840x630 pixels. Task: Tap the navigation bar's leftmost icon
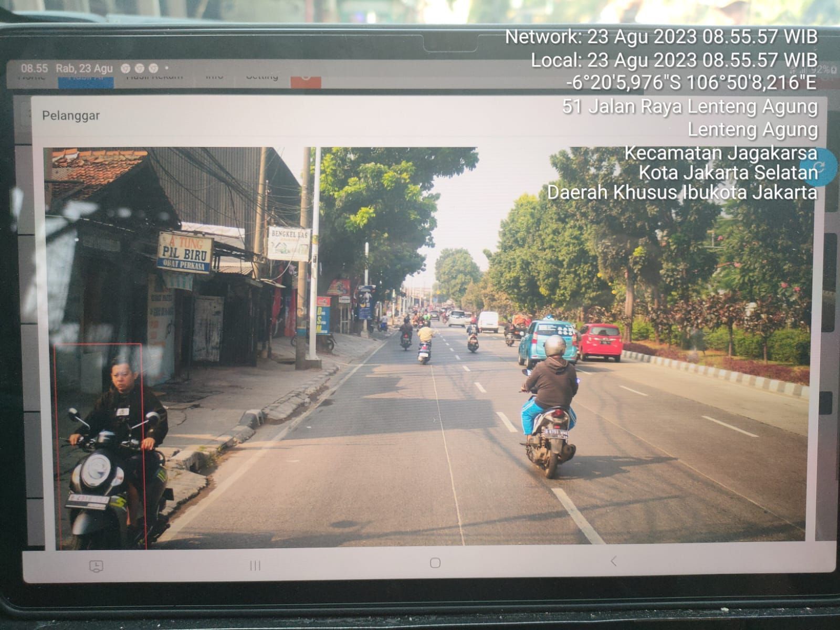click(x=96, y=566)
